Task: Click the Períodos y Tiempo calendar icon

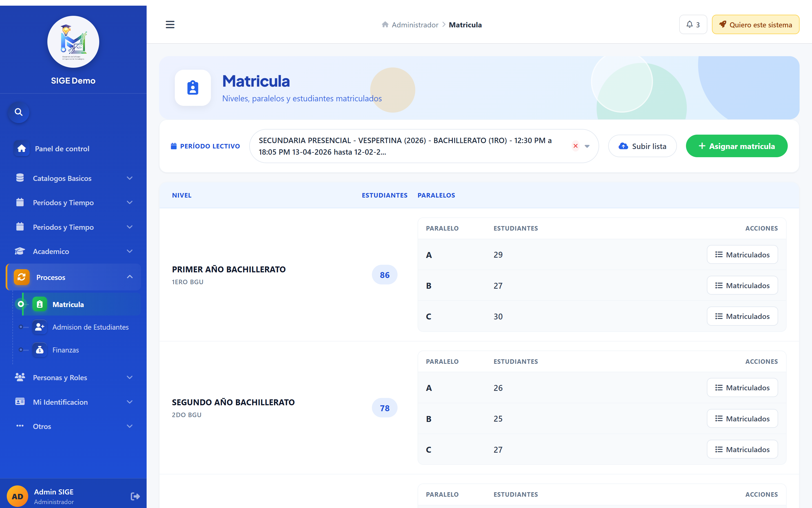Action: tap(20, 202)
